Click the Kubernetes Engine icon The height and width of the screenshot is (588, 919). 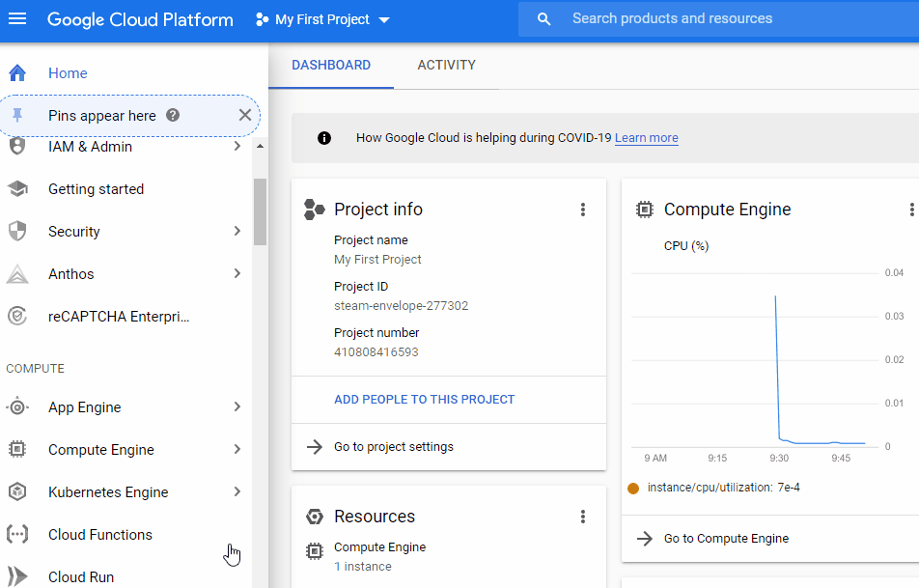click(x=17, y=491)
